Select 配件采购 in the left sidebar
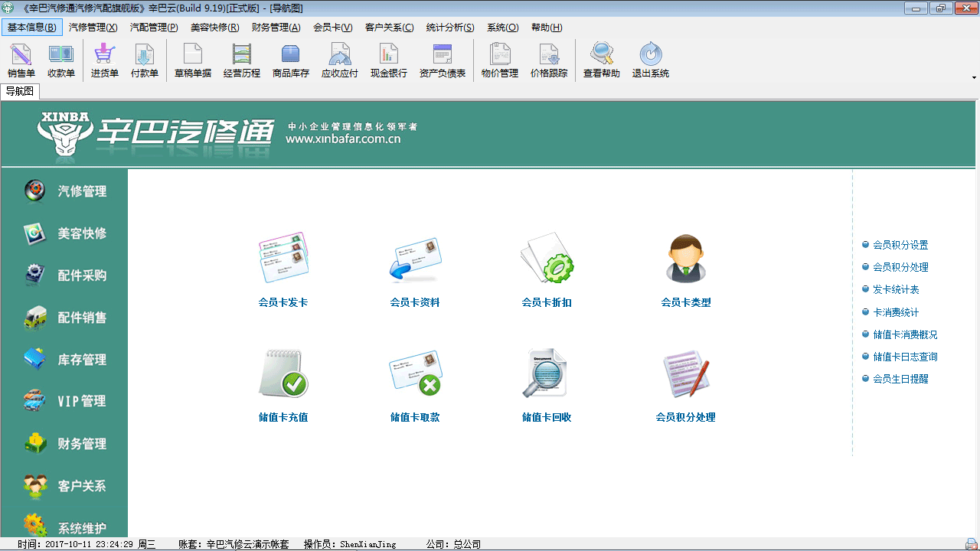The height and width of the screenshot is (551, 980). (64, 275)
